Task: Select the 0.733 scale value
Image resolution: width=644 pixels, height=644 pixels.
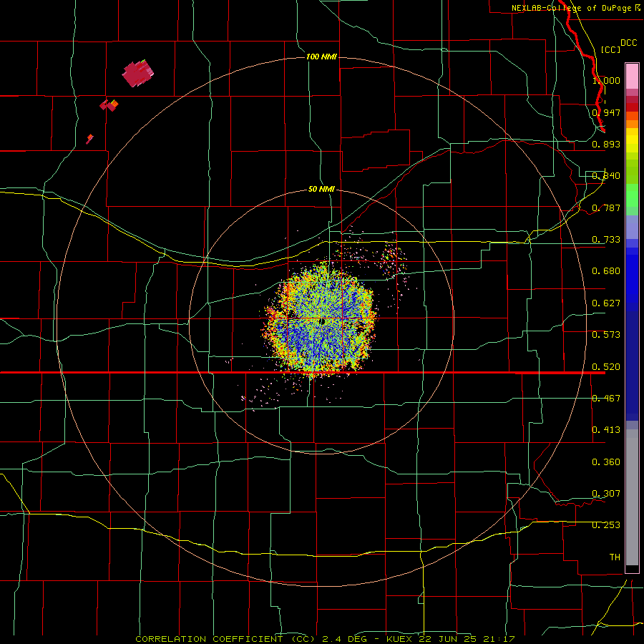Action: tap(606, 240)
